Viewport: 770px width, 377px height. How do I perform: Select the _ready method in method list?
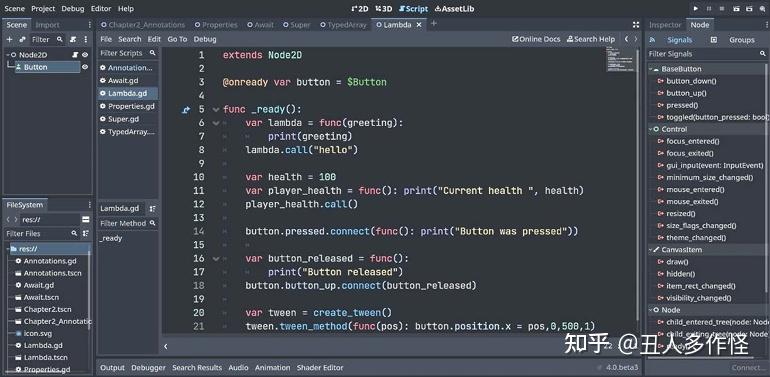coord(111,238)
